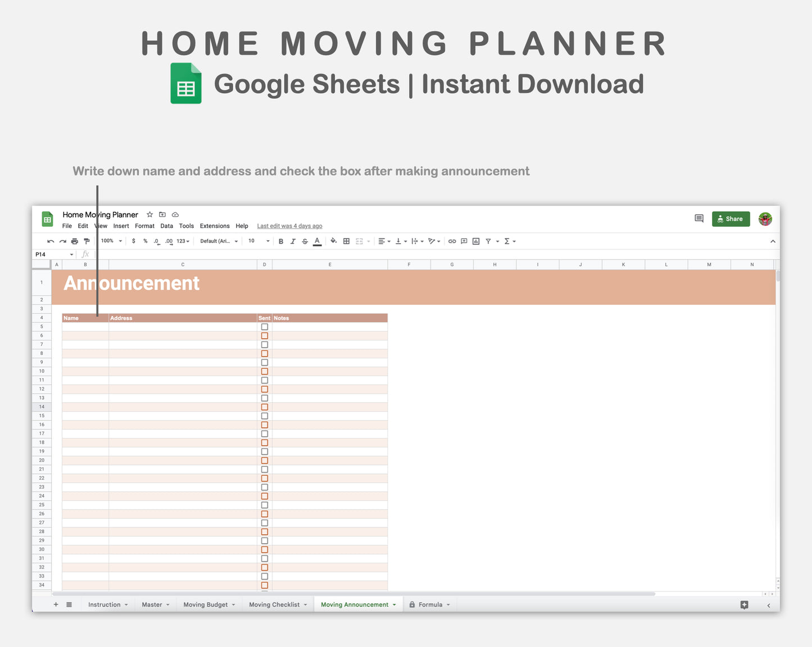Viewport: 812px width, 647px height.
Task: Select the Paint format tool
Action: 87,241
